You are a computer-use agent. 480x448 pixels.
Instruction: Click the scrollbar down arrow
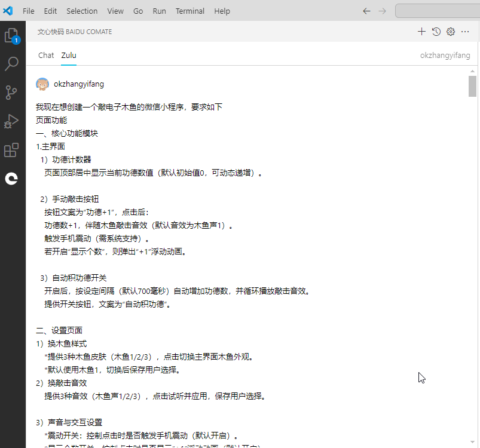click(x=472, y=442)
